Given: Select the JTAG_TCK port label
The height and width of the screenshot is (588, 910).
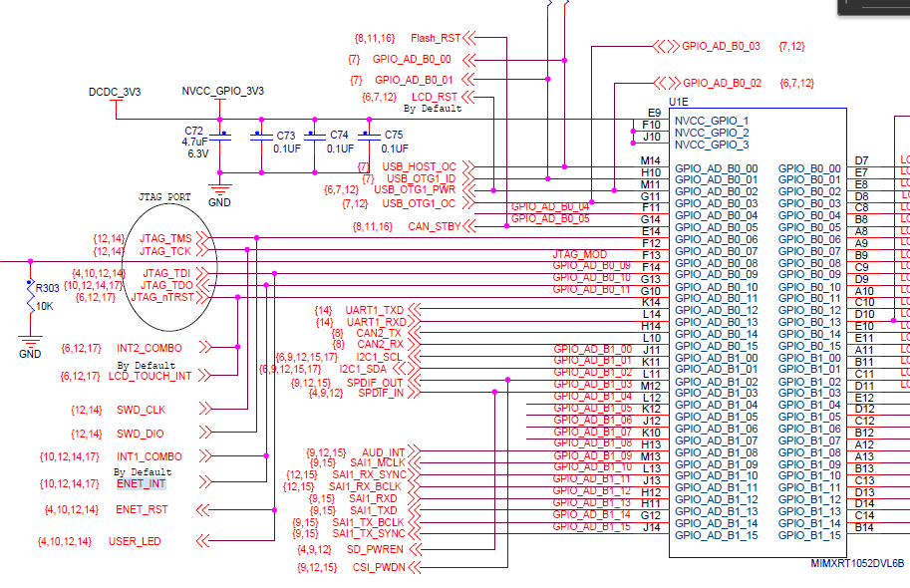Looking at the screenshot, I should pyautogui.click(x=165, y=251).
